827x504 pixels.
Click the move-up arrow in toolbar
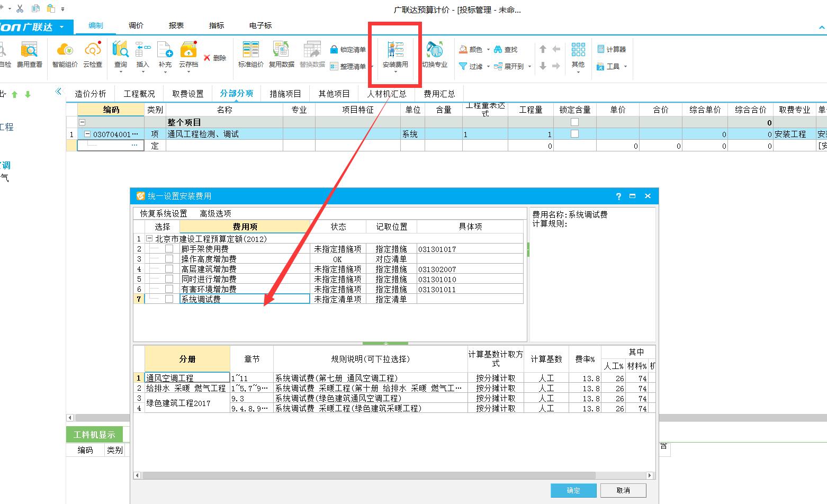(x=543, y=49)
